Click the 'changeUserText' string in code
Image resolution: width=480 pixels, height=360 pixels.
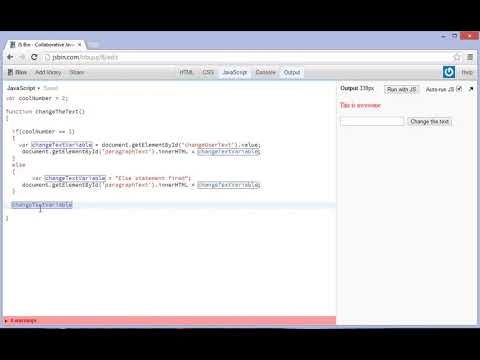pos(208,145)
